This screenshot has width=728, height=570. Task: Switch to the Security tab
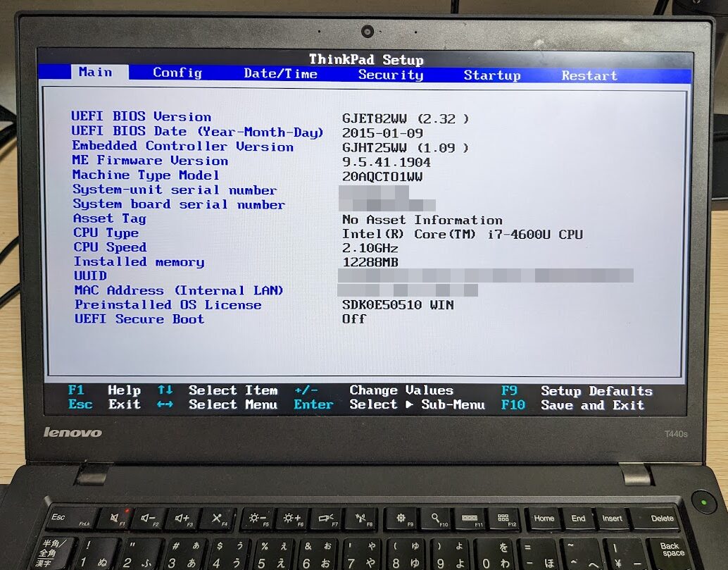coord(390,75)
